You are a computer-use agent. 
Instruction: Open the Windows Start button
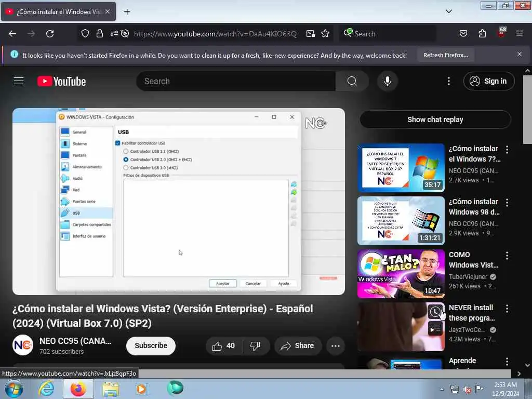pyautogui.click(x=14, y=389)
